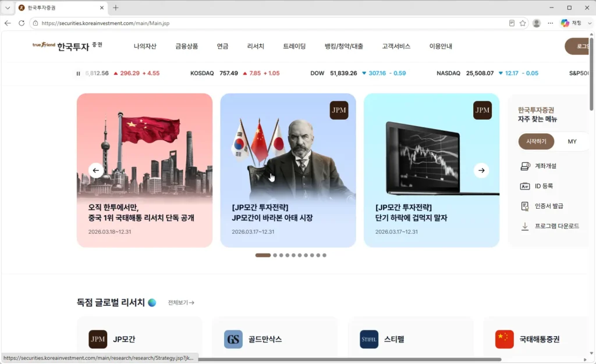Click the 프로그램 다운로드 download icon
This screenshot has height=364, width=596.
pyautogui.click(x=525, y=226)
